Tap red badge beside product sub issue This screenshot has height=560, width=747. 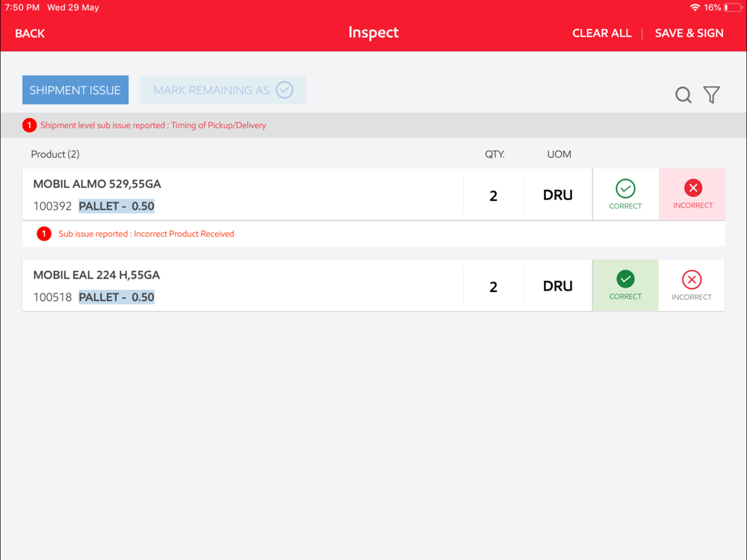tap(44, 234)
